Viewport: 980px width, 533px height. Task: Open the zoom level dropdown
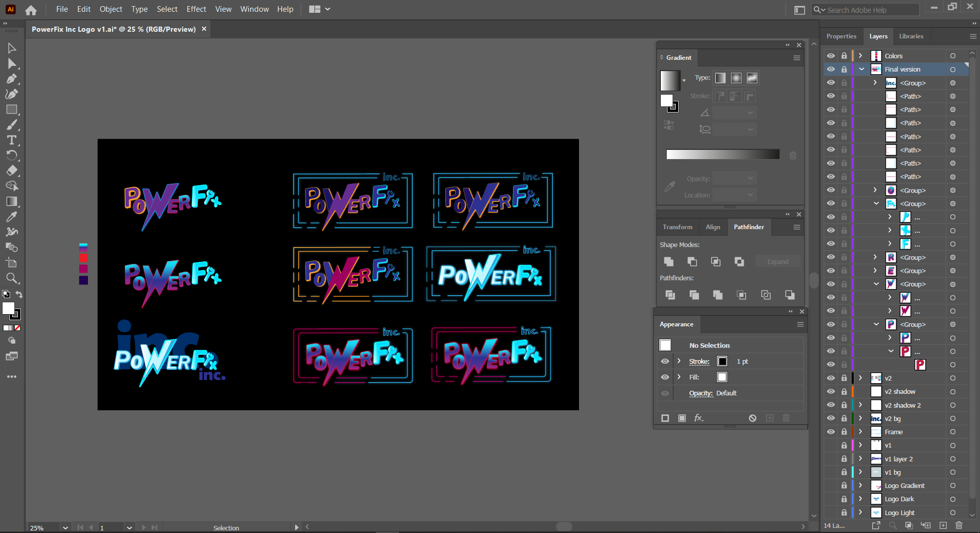tap(65, 527)
